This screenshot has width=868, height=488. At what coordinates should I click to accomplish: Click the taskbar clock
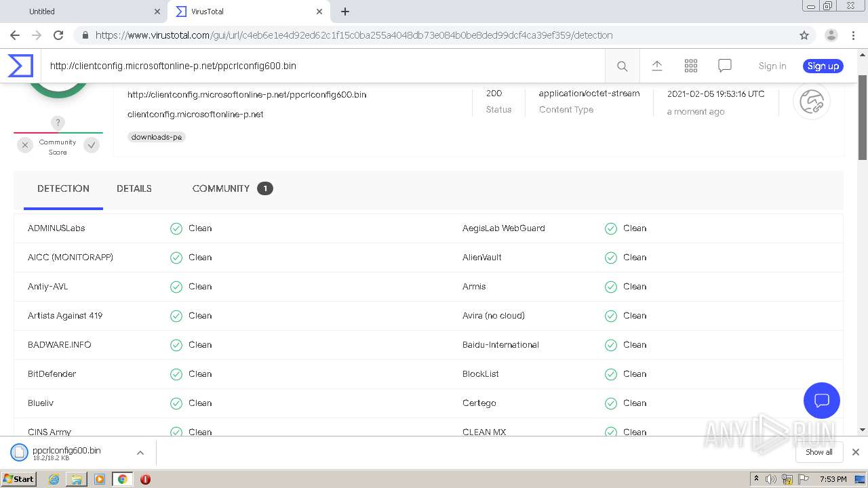pos(833,479)
